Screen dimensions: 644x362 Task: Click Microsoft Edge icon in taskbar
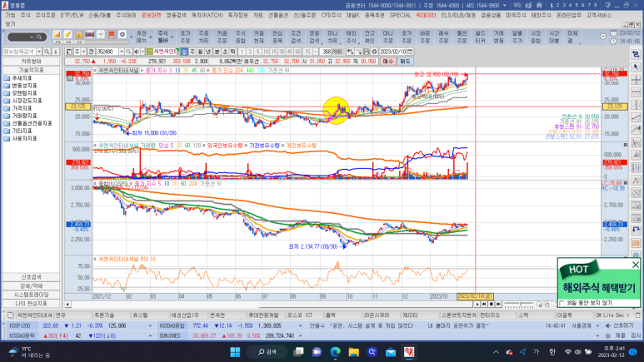point(336,352)
